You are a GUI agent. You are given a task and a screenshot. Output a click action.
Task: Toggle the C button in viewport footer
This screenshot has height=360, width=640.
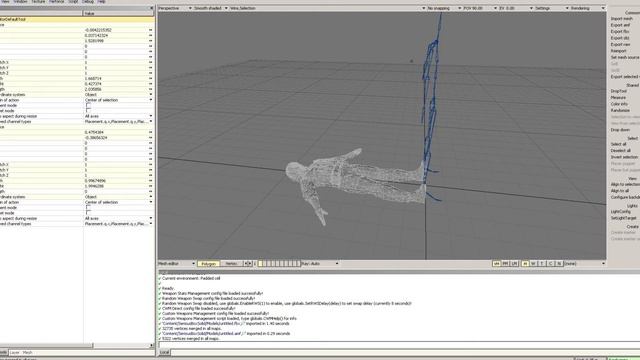point(551,264)
